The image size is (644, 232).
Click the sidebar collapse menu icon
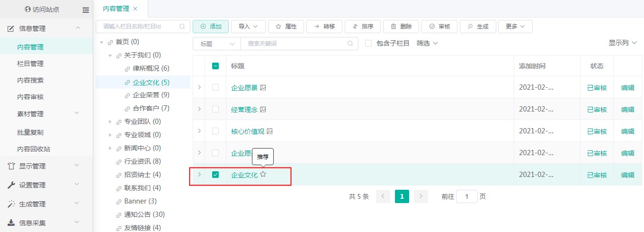point(85,9)
